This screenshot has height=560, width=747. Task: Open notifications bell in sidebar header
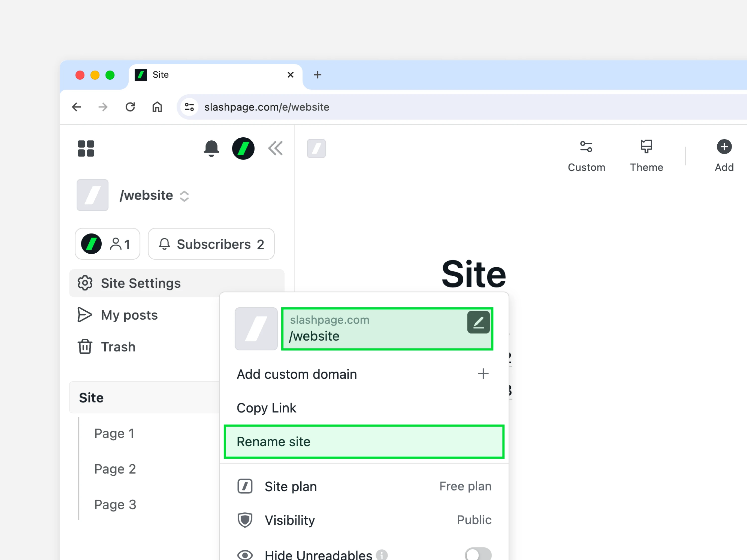211,149
